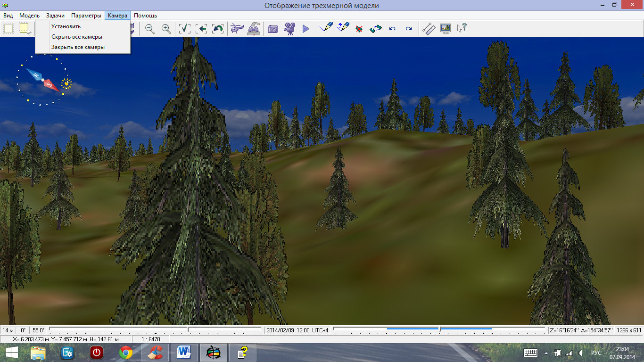Open the Помощь menu
The image size is (644, 362).
(x=145, y=16)
